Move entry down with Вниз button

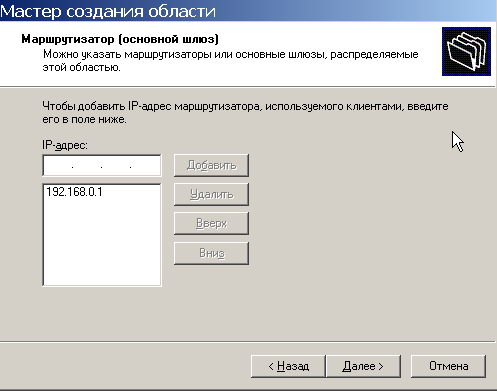pyautogui.click(x=211, y=253)
